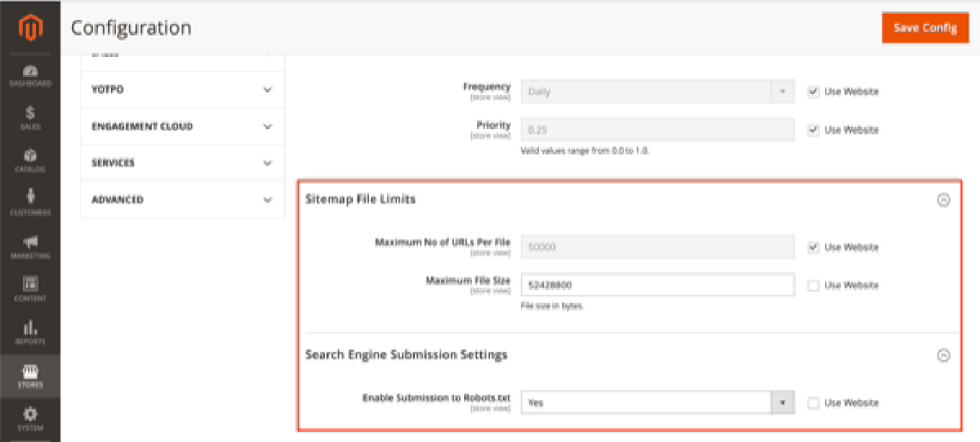The width and height of the screenshot is (980, 442).
Task: Collapse Search Engine Submission Settings section
Action: 943,355
